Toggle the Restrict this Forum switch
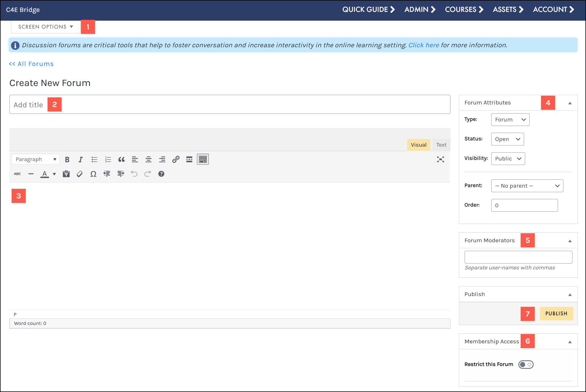Viewport: 586px width, 392px height. click(526, 365)
